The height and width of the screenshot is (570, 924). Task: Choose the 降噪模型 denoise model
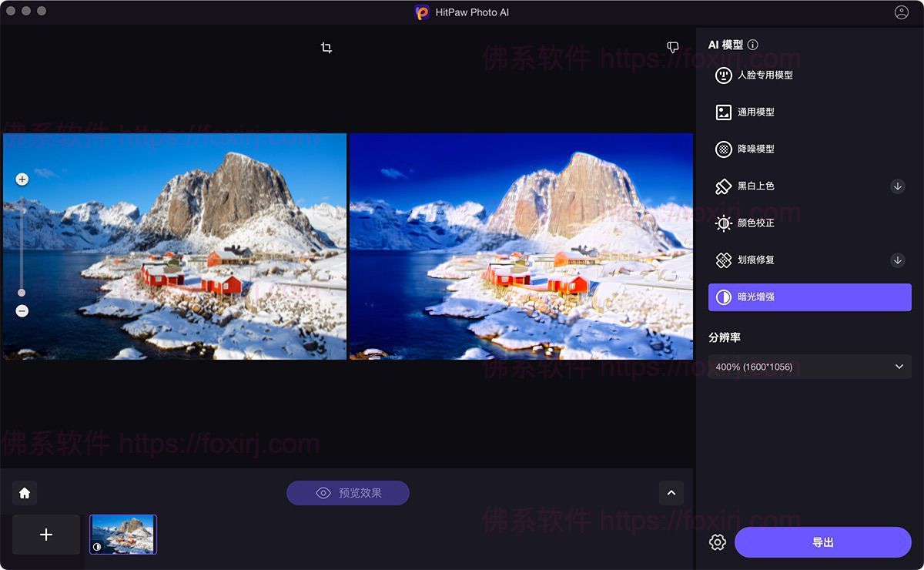(x=755, y=149)
